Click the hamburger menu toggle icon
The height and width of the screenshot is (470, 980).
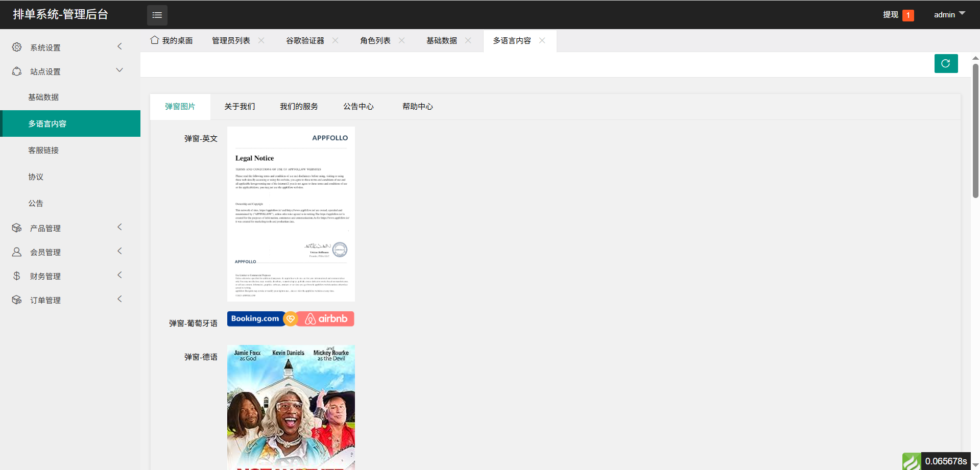pyautogui.click(x=157, y=15)
